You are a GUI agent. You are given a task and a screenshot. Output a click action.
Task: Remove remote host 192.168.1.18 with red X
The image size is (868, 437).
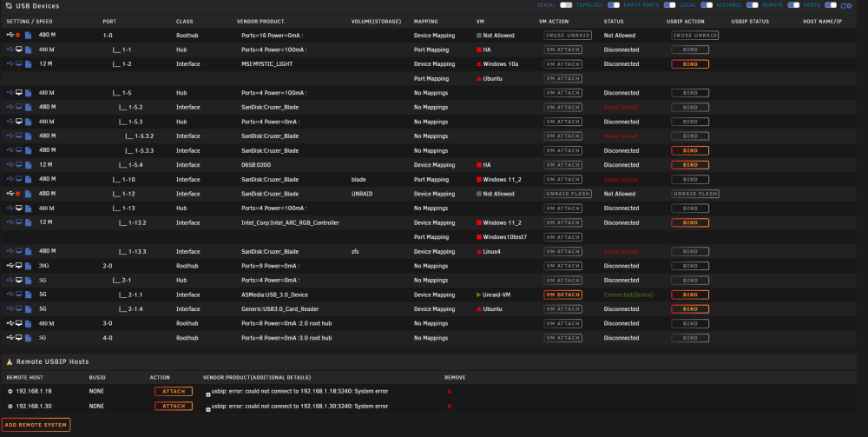(449, 392)
